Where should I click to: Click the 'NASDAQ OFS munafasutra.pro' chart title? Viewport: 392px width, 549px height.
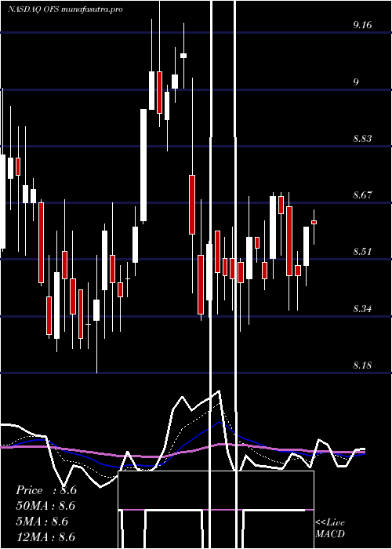pyautogui.click(x=65, y=9)
